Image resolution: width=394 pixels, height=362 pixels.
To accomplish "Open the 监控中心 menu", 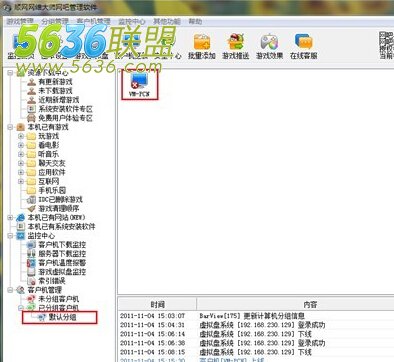I will [x=132, y=22].
